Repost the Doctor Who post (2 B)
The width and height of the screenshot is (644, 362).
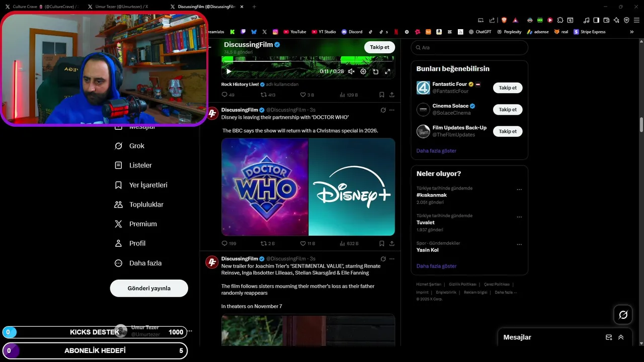pos(268,243)
